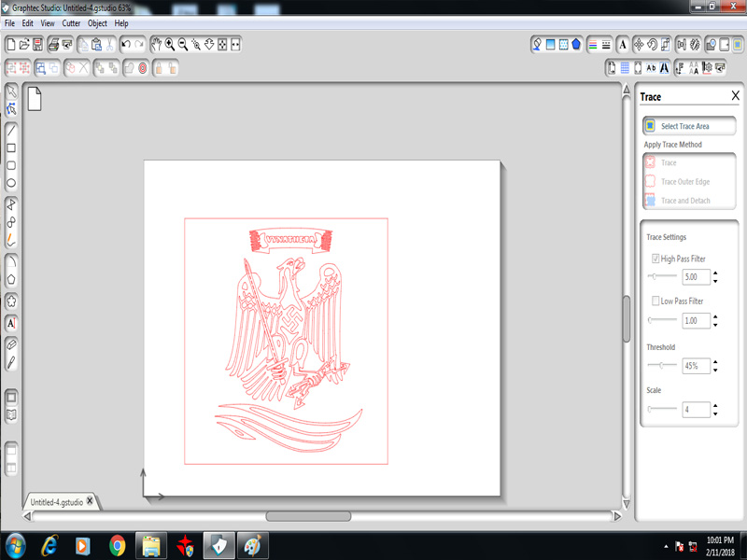Undo the last action
The width and height of the screenshot is (747, 560).
point(126,44)
